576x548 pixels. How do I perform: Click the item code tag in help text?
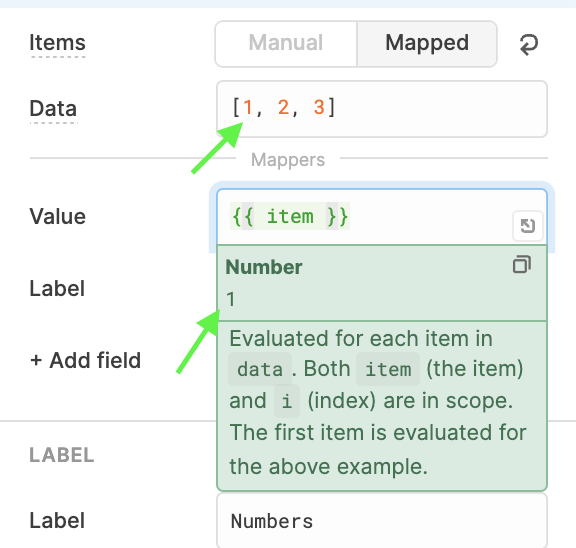tap(388, 369)
